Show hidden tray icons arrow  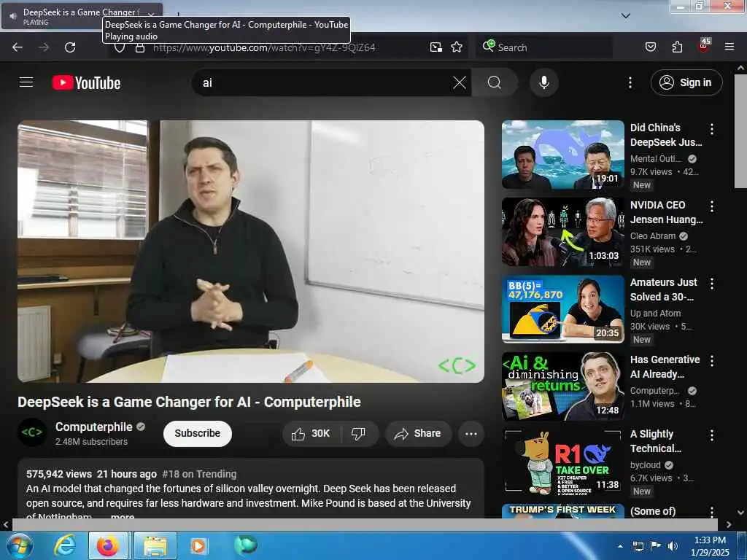620,546
